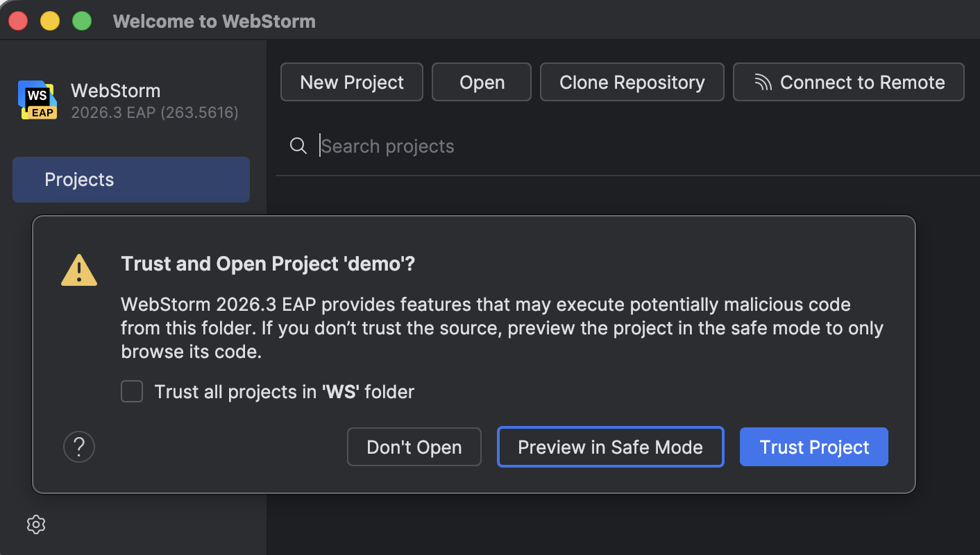This screenshot has height=555, width=980.
Task: Click the red close window button
Action: [x=18, y=22]
